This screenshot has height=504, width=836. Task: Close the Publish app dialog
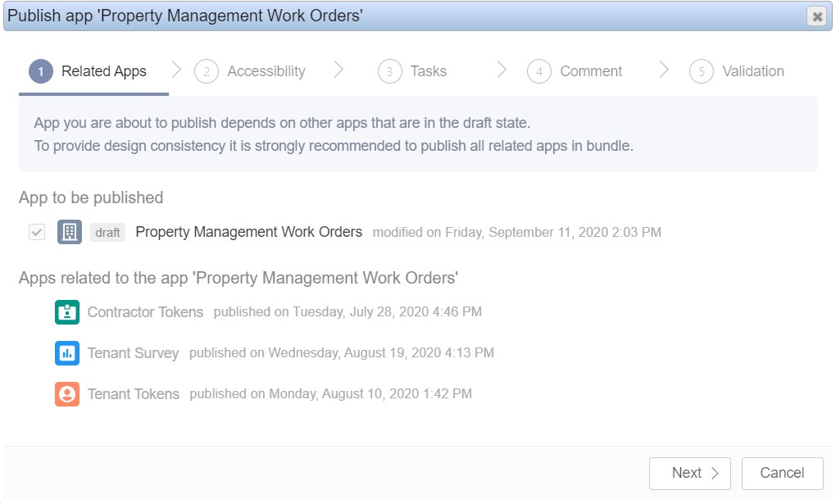pos(816,16)
